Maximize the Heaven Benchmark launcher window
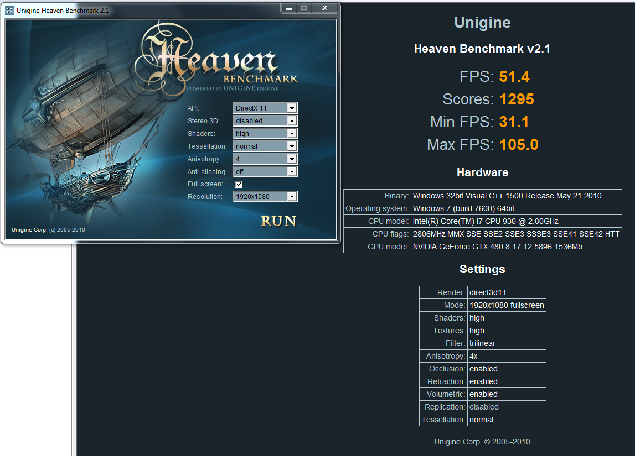The width and height of the screenshot is (635, 456). coord(304,9)
